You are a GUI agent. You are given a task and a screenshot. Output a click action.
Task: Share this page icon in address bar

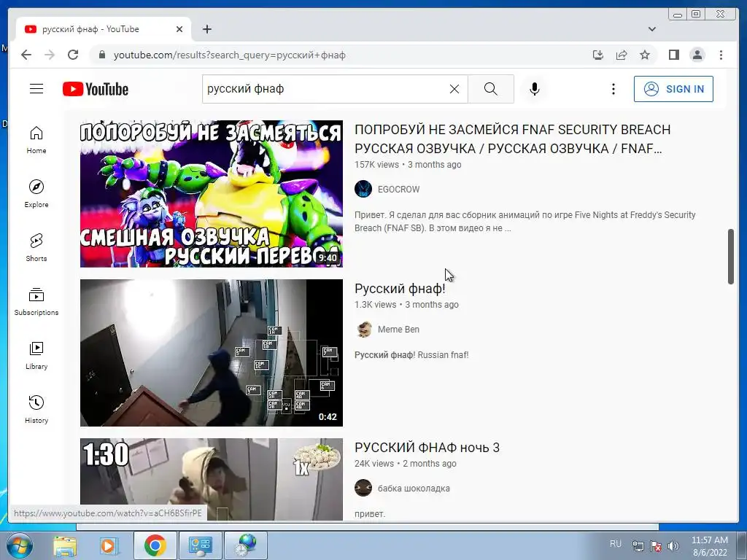pyautogui.click(x=622, y=55)
